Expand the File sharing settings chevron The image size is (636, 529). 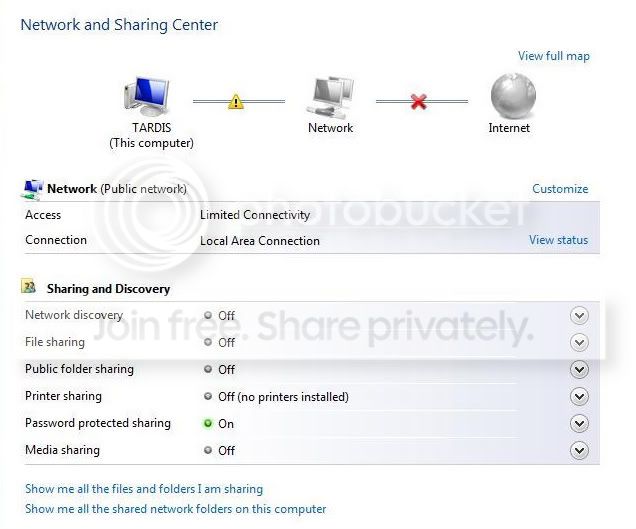(x=579, y=343)
